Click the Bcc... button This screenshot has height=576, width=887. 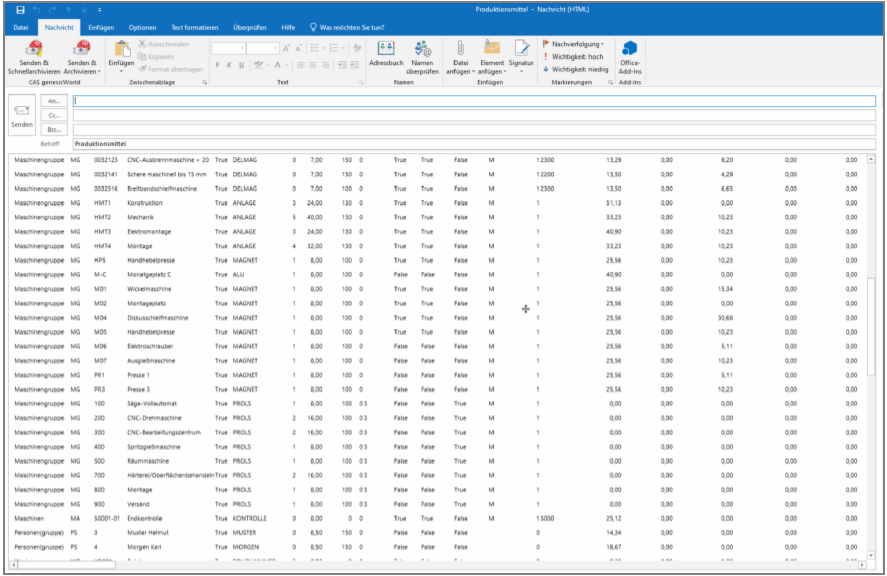55,130
